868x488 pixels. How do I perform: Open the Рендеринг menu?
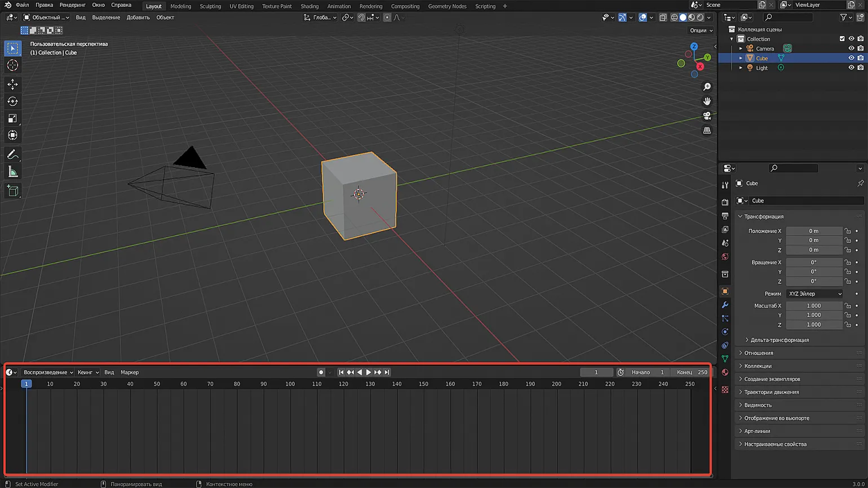(x=72, y=5)
